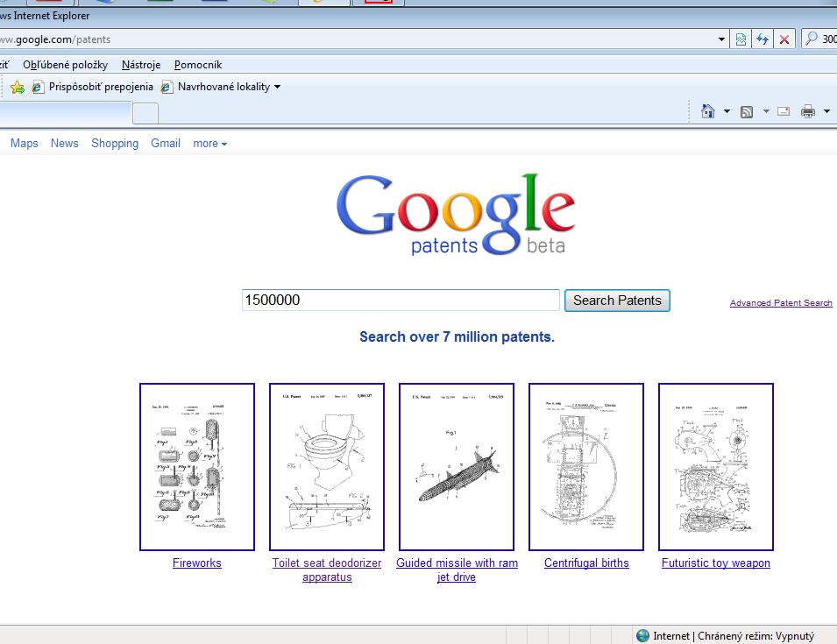Go to Google Shopping link
Viewport: 837px width, 644px height.
[115, 143]
